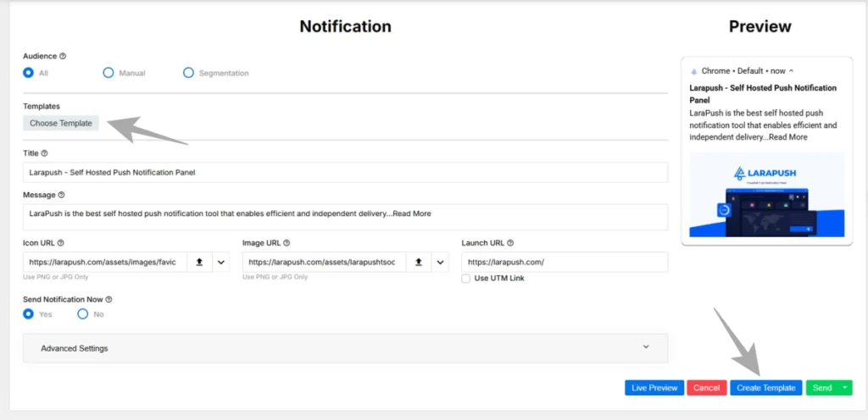Click the Title help icon

[x=44, y=153]
